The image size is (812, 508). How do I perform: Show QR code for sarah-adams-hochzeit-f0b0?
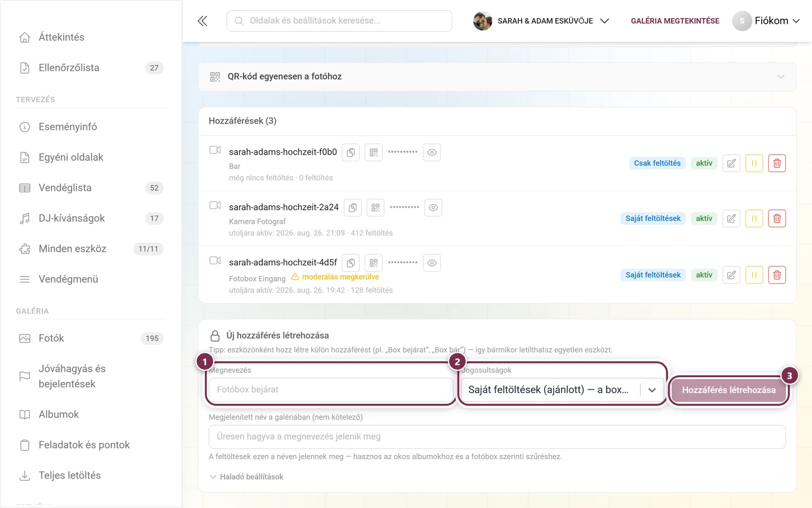(x=374, y=152)
